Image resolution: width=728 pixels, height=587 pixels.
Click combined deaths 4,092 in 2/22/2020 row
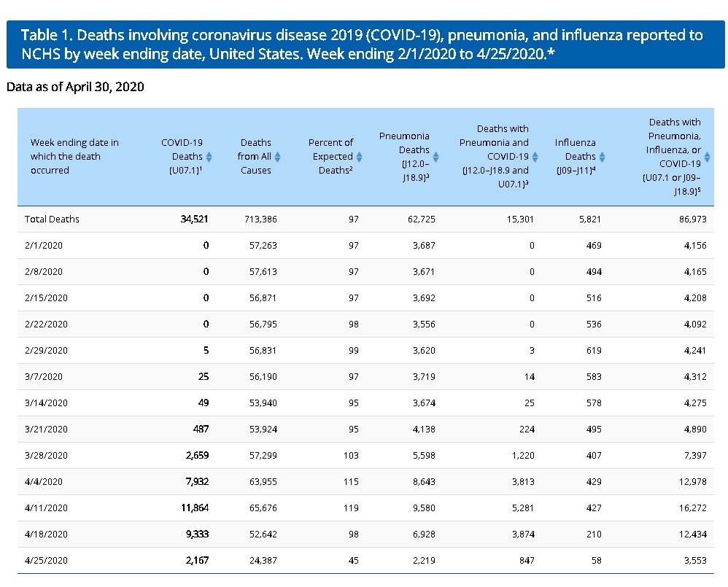click(695, 324)
